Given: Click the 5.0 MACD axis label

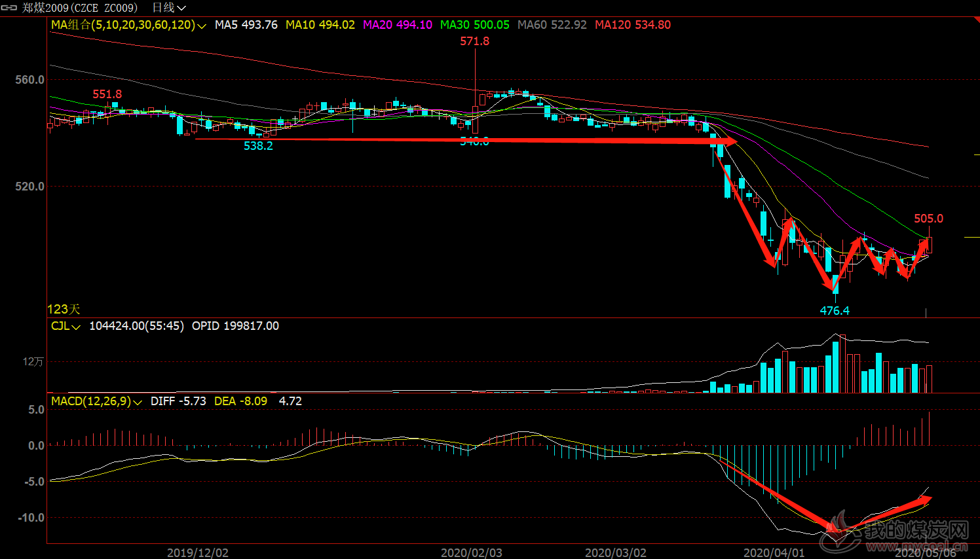Looking at the screenshot, I should point(37,410).
